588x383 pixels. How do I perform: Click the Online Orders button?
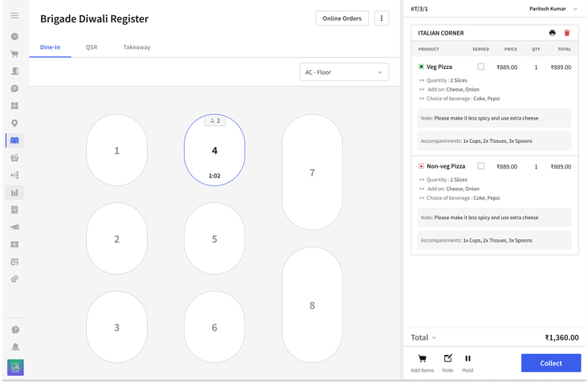click(x=342, y=18)
